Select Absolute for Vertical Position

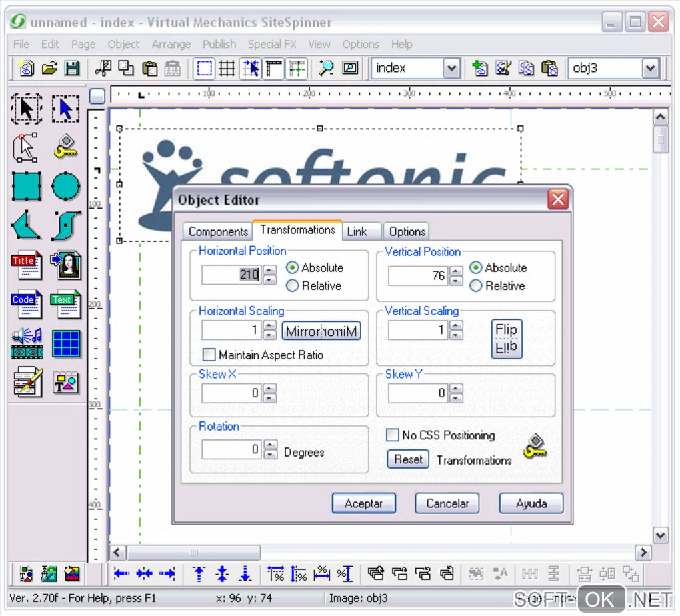(x=476, y=267)
